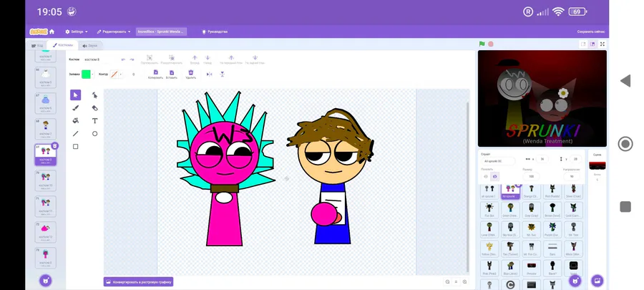
Task: Edit the Размер size field
Action: (532, 177)
